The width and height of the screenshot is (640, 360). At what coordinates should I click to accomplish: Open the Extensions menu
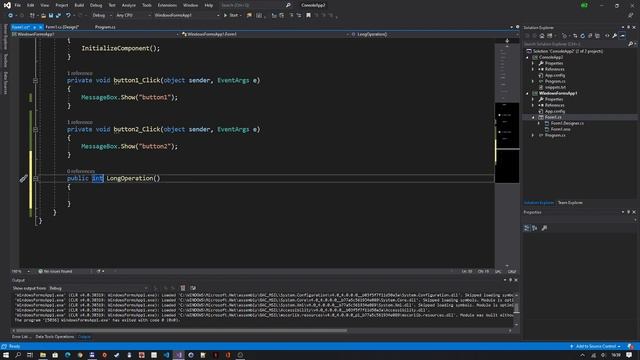coord(167,5)
